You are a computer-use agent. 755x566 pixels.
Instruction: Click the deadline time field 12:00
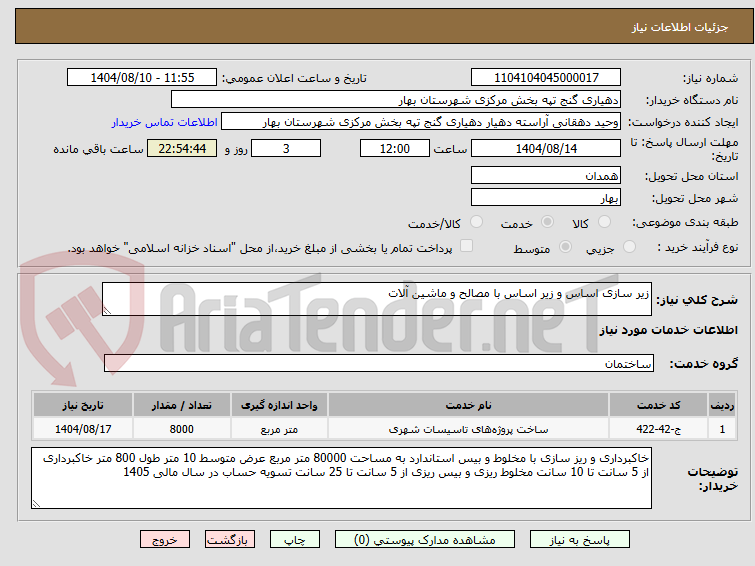coord(394,148)
